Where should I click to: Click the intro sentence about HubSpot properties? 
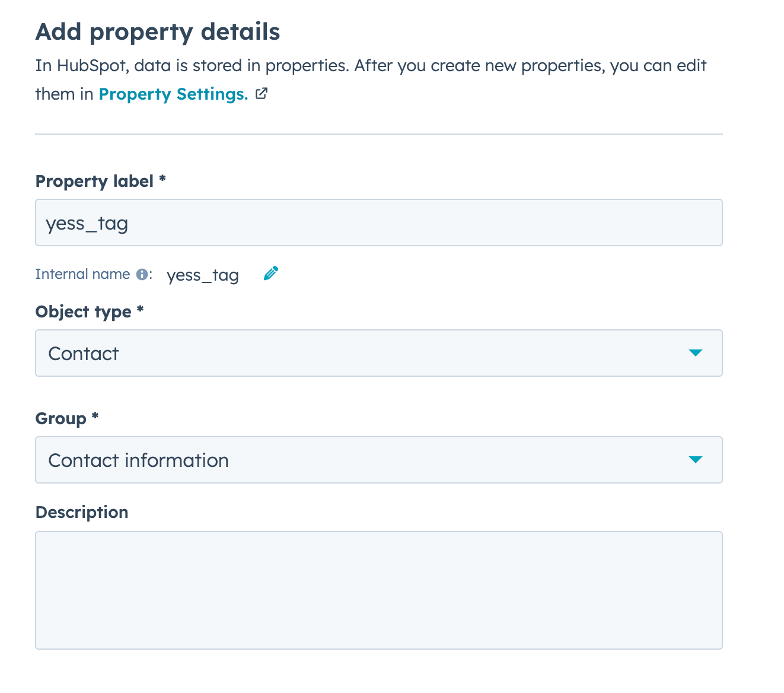point(371,65)
